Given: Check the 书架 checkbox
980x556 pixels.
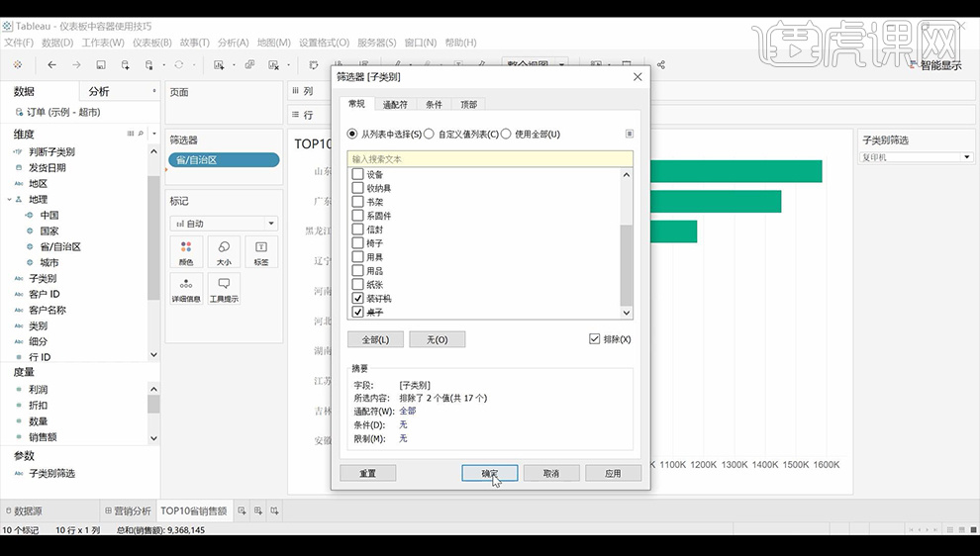Looking at the screenshot, I should tap(358, 202).
